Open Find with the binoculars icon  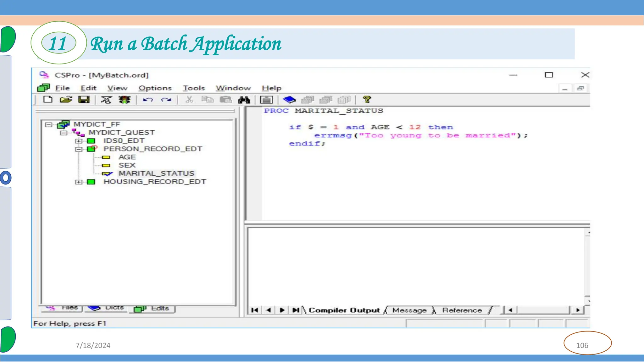[x=244, y=100]
